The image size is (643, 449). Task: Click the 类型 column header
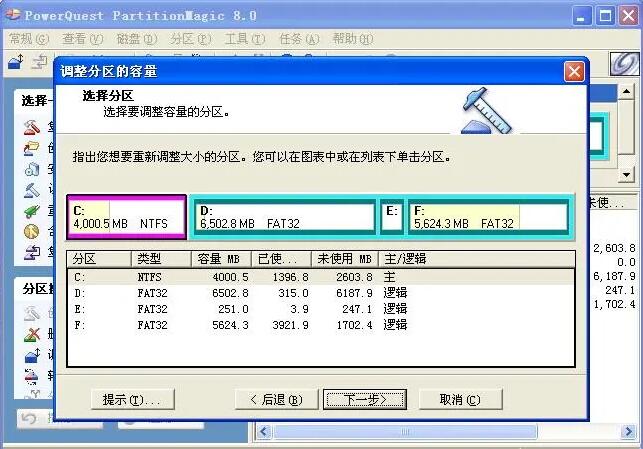160,258
